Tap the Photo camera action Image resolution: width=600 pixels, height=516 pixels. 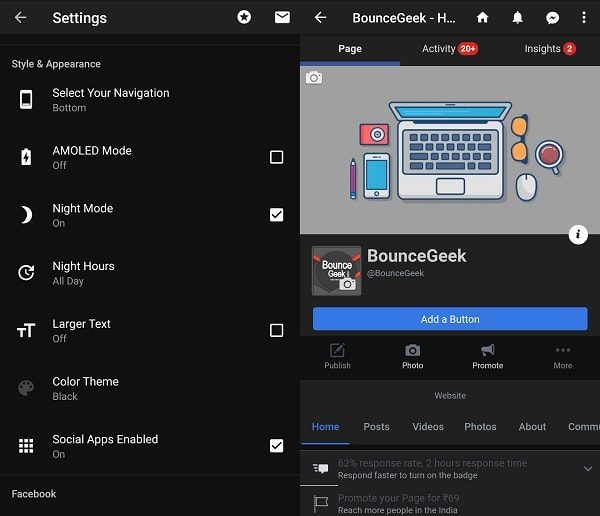tap(412, 356)
